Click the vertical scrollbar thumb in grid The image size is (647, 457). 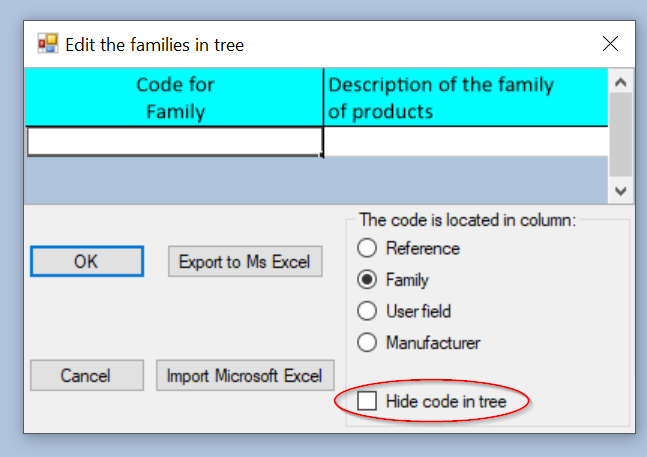pyautogui.click(x=620, y=135)
